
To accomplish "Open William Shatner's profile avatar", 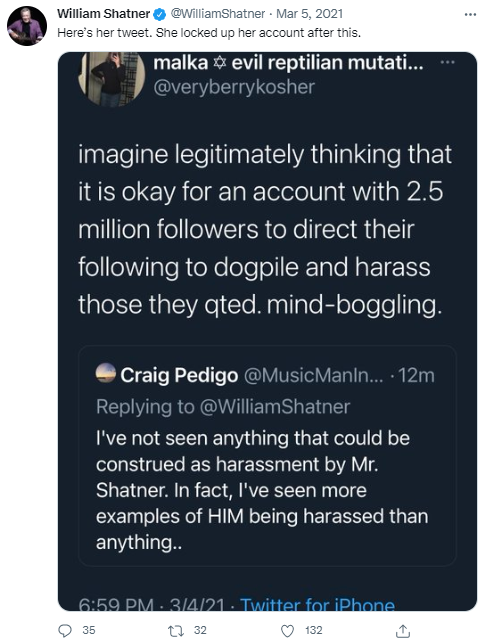I will (27, 26).
